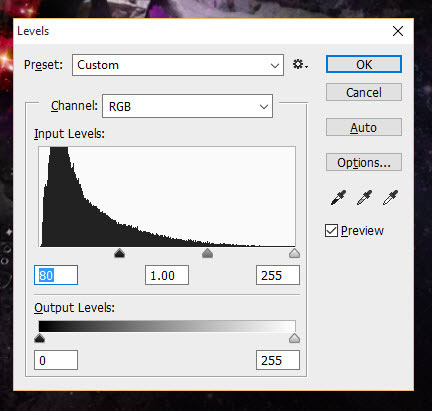Click the input highlight field showing 255
432x411 pixels.
[278, 275]
